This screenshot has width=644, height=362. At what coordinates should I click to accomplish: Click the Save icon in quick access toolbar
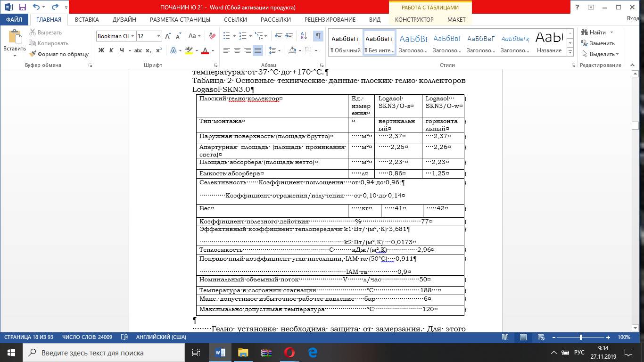coord(22,8)
